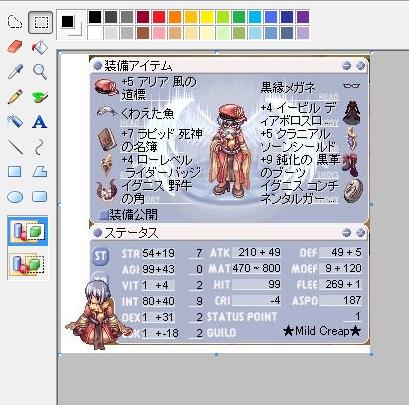Select the straight Line tool

pyautogui.click(x=15, y=147)
